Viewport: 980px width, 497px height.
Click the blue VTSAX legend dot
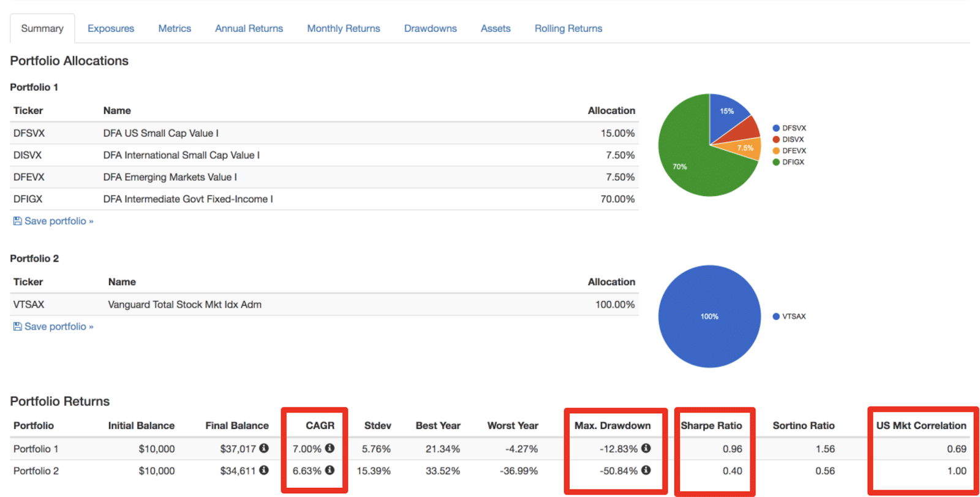(776, 316)
